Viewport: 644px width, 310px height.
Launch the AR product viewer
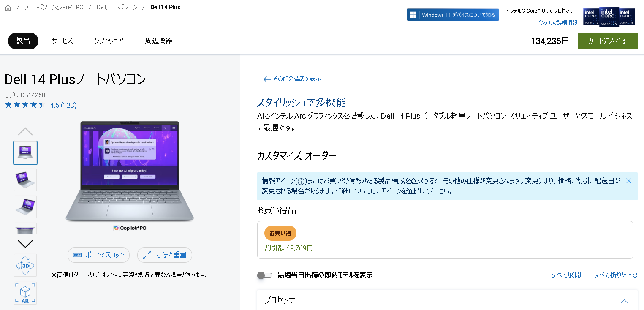(25, 293)
